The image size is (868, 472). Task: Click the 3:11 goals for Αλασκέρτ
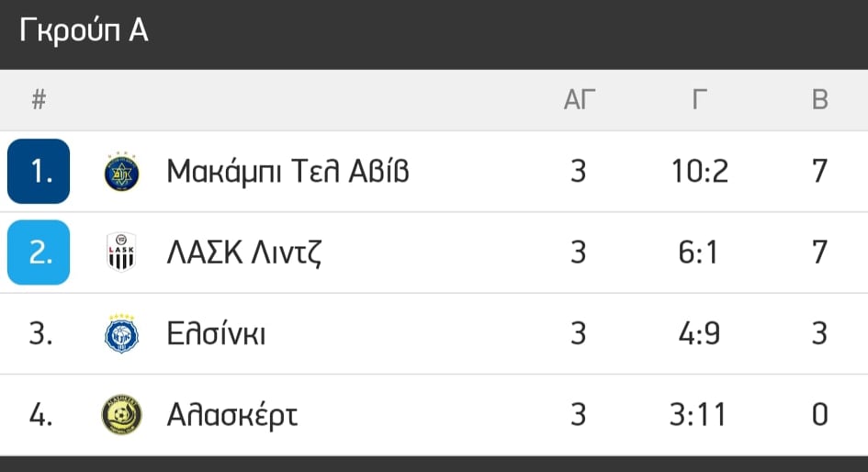coord(697,414)
